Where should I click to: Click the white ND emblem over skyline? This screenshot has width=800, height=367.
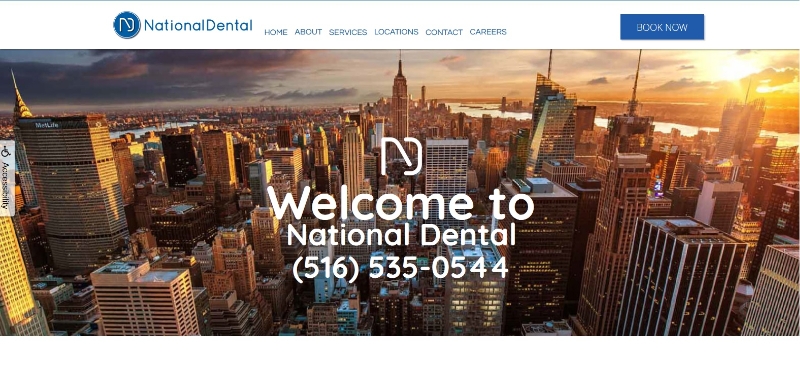[x=402, y=156]
